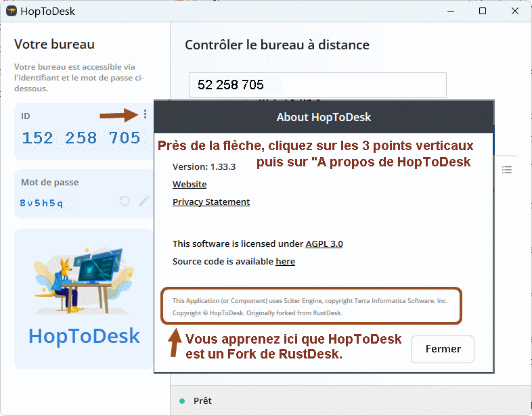Screen dimensions: 532x416
Task: Click 'Contrôler le bureau à distance' heading
Action: 277,45
